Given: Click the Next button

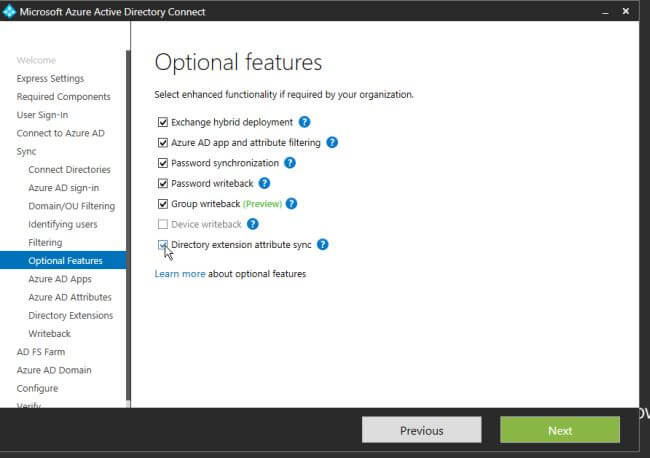Looking at the screenshot, I should point(560,430).
